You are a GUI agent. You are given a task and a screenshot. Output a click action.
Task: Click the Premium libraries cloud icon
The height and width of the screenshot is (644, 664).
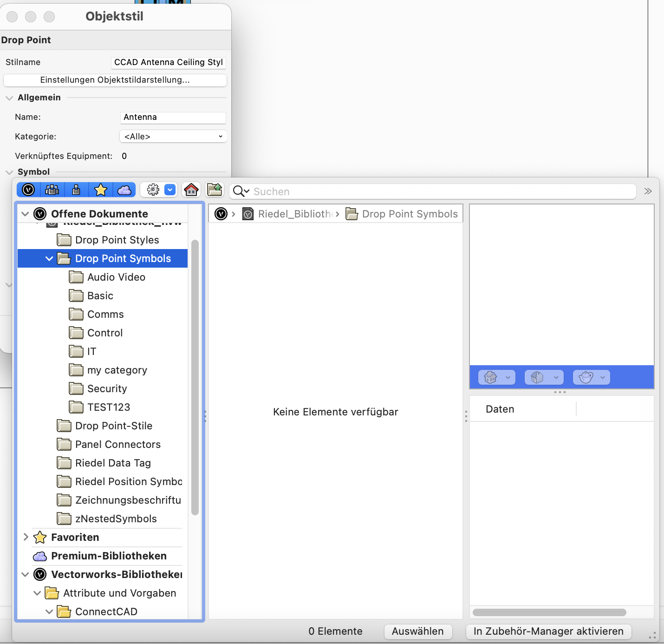tap(124, 190)
